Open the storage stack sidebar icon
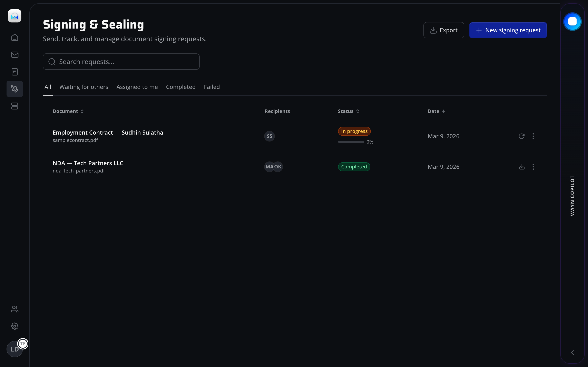 click(14, 106)
